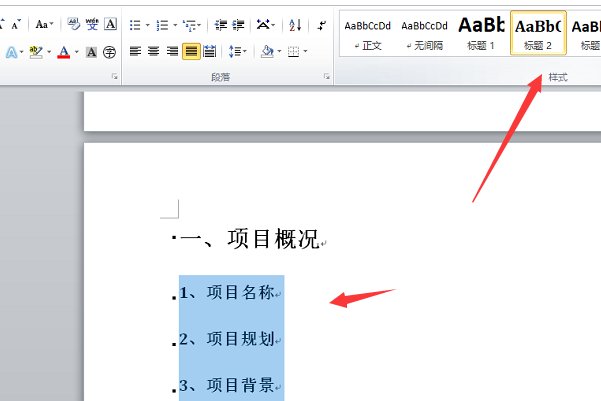Click the Decrease Indent icon

click(220, 25)
